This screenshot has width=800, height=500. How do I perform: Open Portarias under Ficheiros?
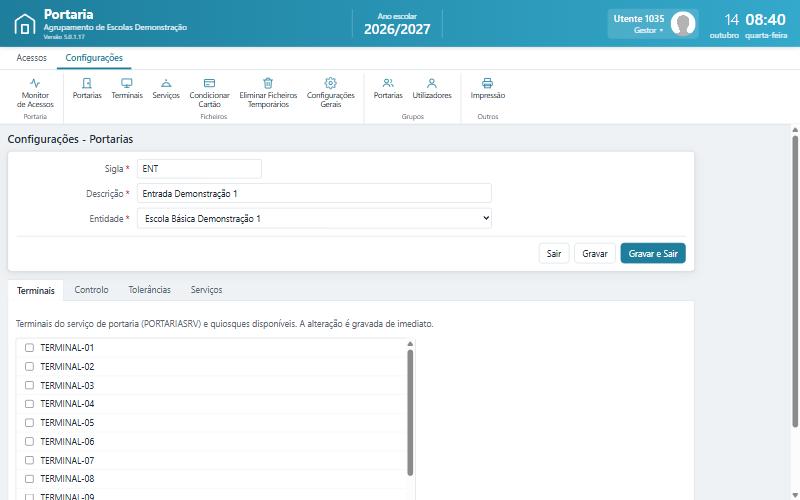point(87,89)
